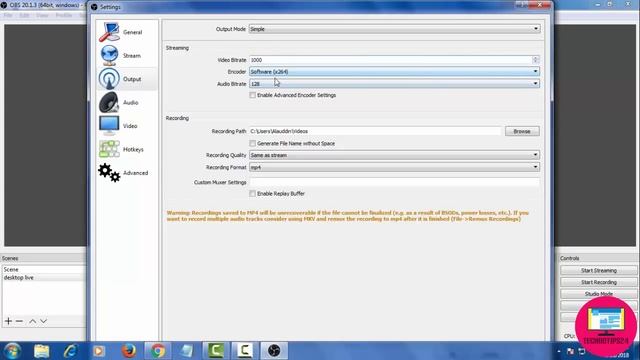Enable Replay Buffer checkbox

[x=253, y=193]
